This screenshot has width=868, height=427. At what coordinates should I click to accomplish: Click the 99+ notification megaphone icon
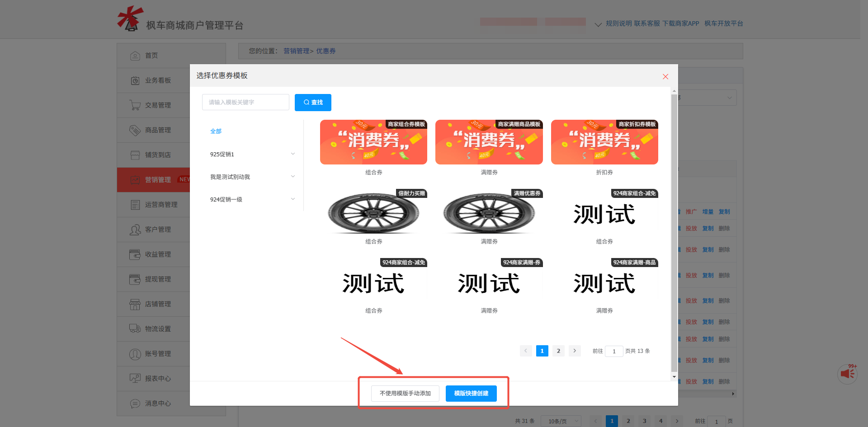click(x=847, y=374)
